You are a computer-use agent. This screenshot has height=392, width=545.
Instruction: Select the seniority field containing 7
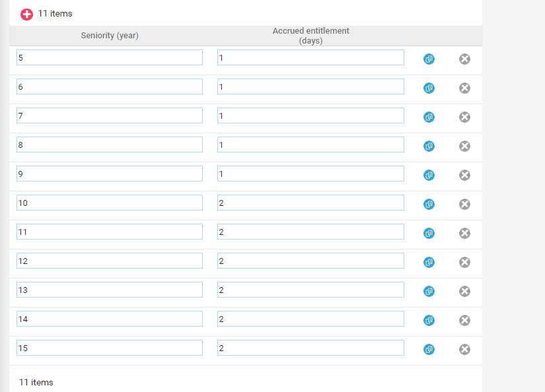click(x=110, y=115)
